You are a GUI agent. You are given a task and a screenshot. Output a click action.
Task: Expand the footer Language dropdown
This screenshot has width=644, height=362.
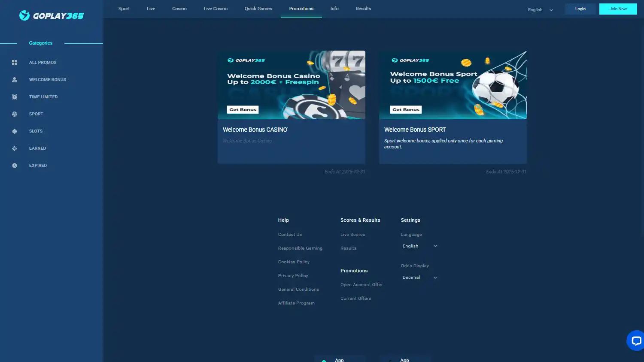coord(419,246)
